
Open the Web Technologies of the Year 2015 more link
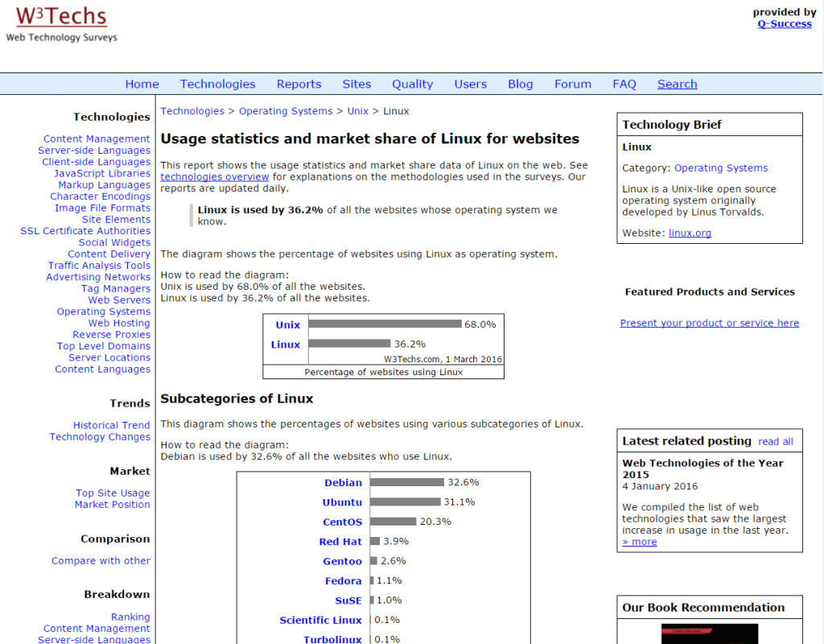pyautogui.click(x=639, y=541)
